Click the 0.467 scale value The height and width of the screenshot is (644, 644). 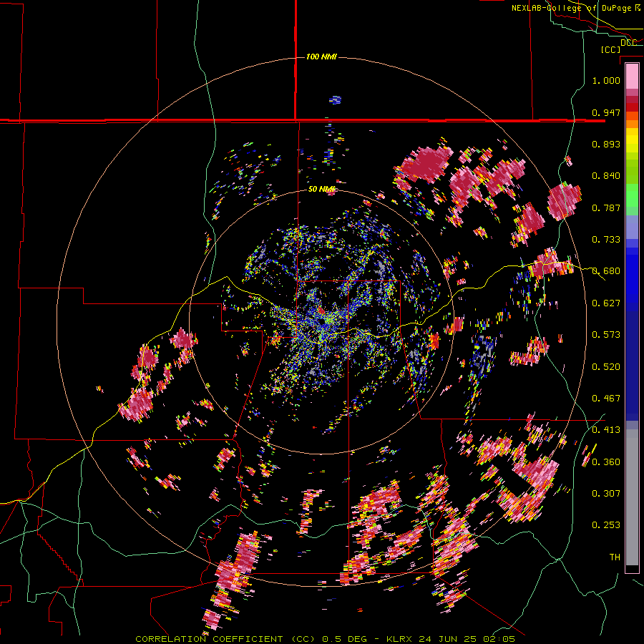[606, 399]
